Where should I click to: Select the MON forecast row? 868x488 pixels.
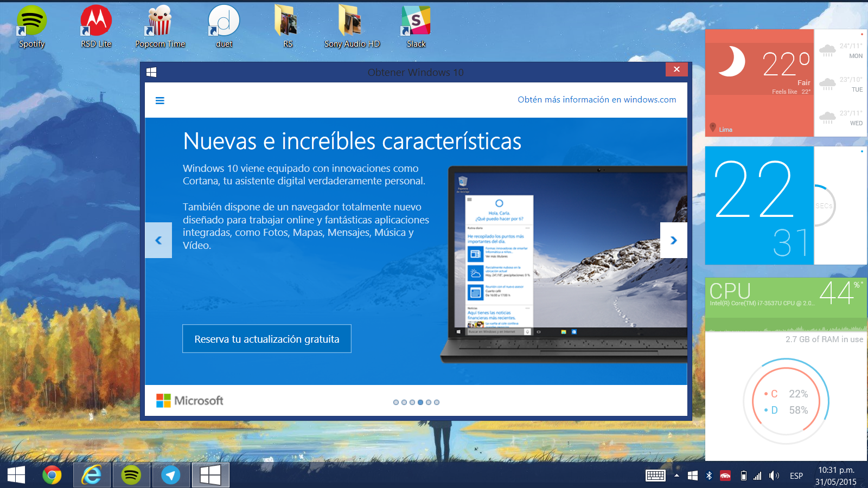pos(840,50)
